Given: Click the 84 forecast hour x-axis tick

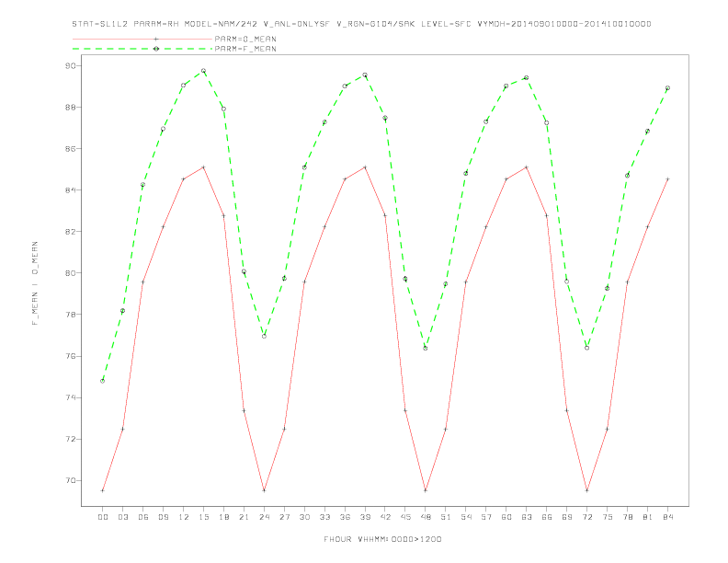Looking at the screenshot, I should tap(667, 517).
